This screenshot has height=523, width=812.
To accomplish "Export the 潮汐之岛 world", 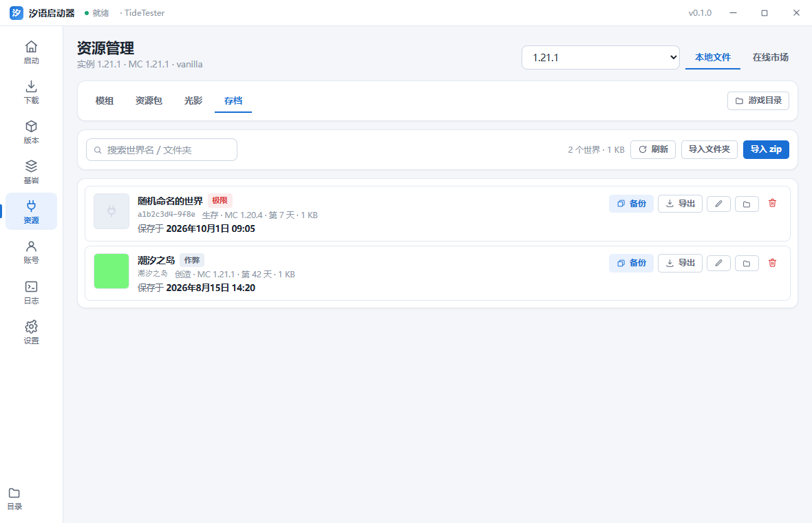I will pyautogui.click(x=680, y=263).
